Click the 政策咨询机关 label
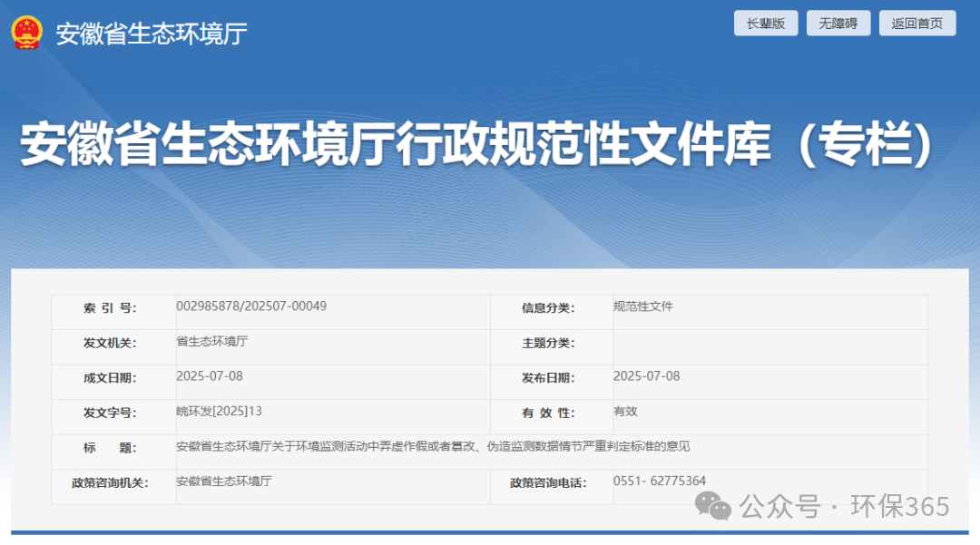Viewport: 980px width, 545px height. tap(110, 482)
